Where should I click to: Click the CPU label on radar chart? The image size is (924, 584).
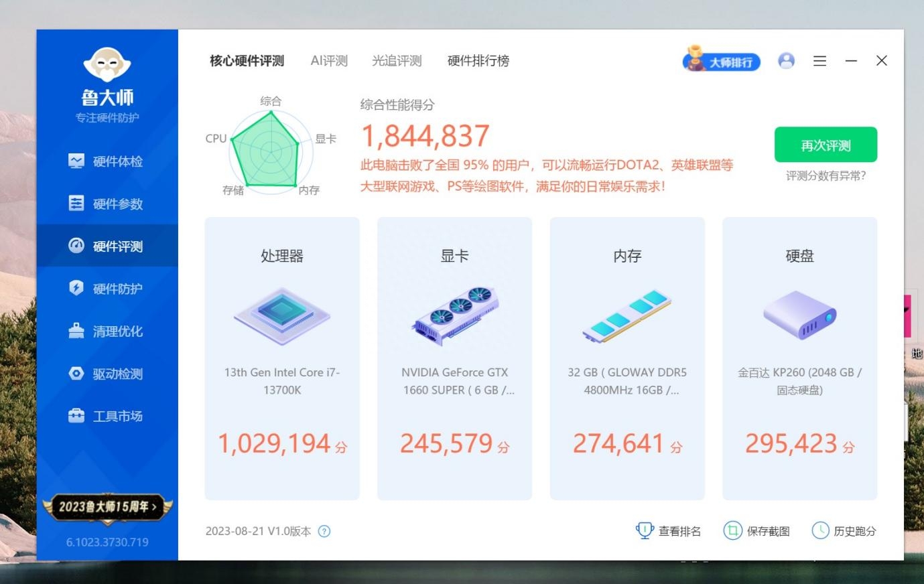(x=216, y=139)
